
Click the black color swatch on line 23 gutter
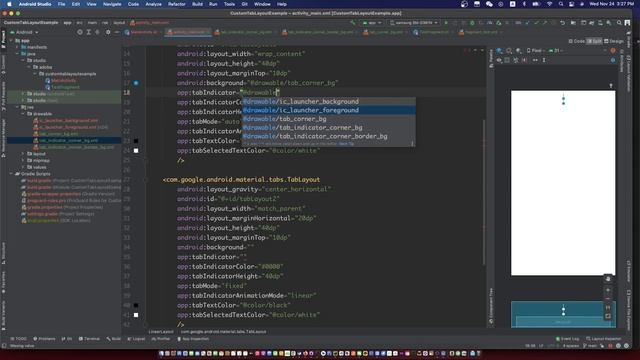tap(136, 141)
